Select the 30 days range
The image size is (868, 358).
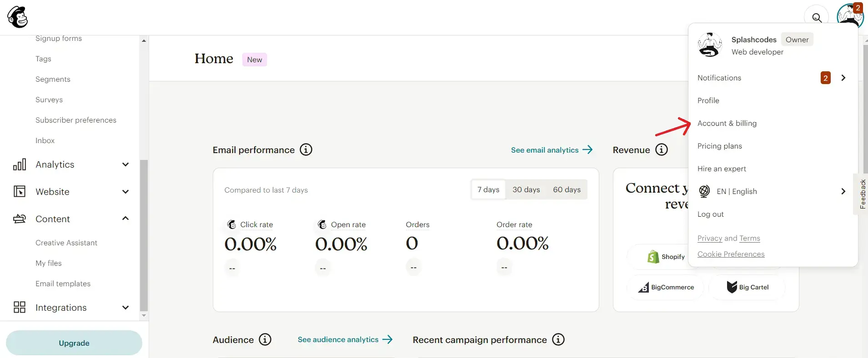point(526,189)
